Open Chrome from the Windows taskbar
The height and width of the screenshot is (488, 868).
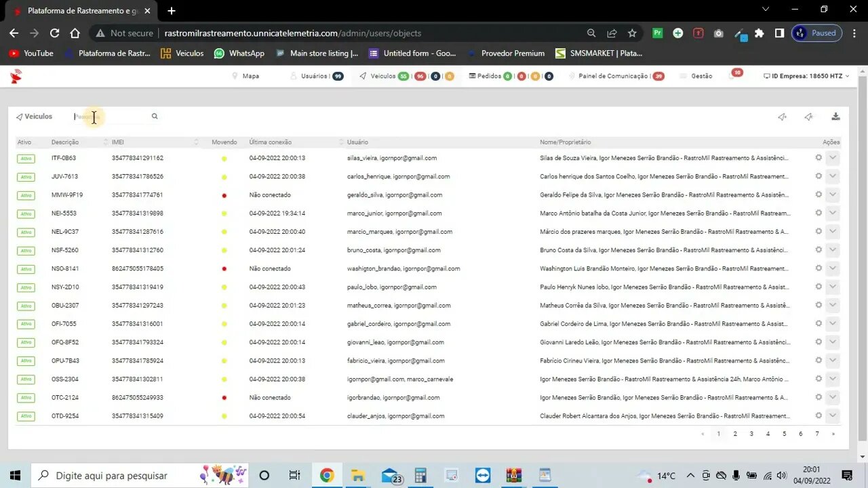[x=327, y=475]
